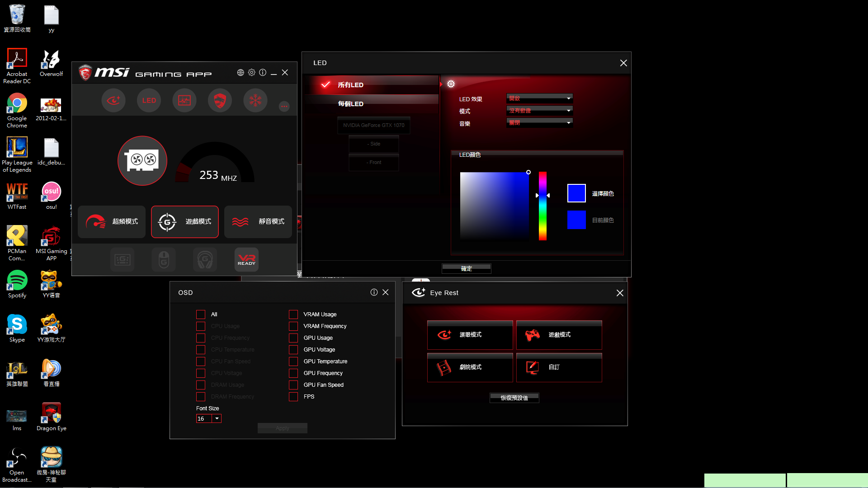Screen dimensions: 868x488
Task: Open the more options ellipsis icon
Action: click(284, 107)
